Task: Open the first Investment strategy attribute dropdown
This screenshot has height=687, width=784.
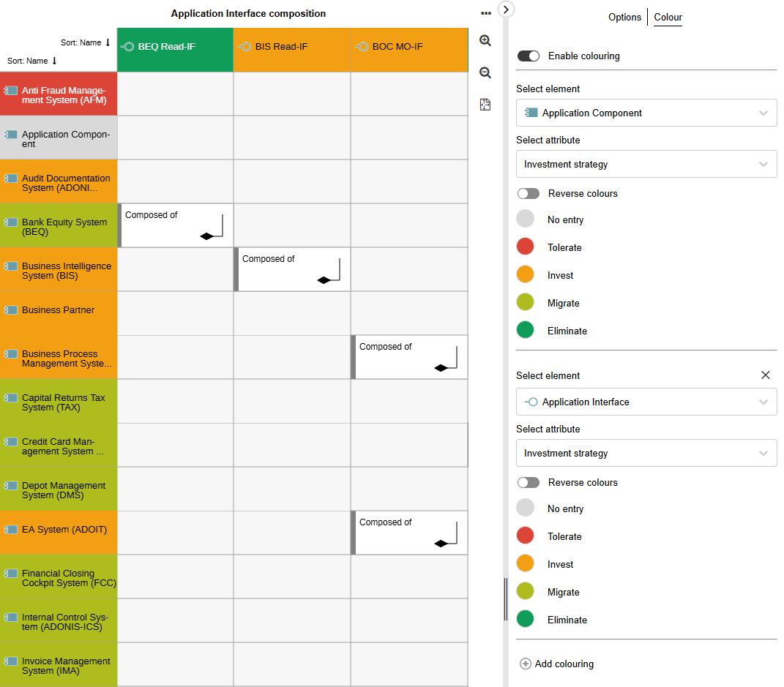Action: [x=763, y=164]
